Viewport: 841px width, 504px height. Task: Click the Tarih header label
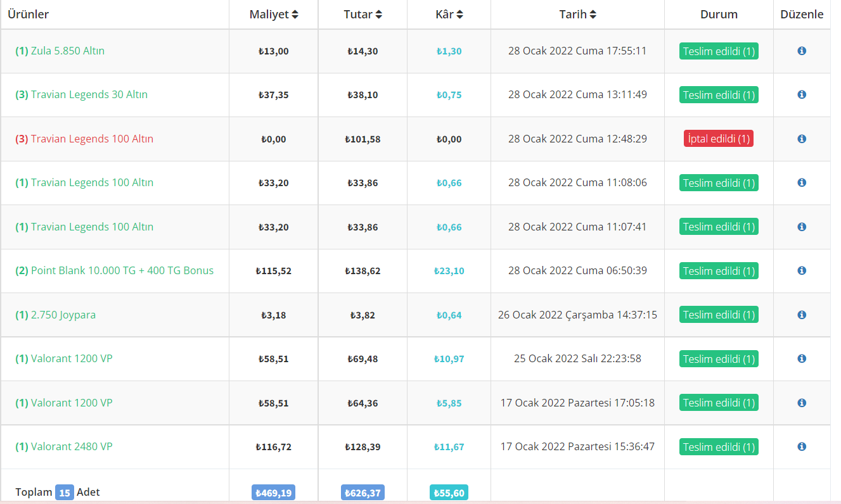pos(573,15)
